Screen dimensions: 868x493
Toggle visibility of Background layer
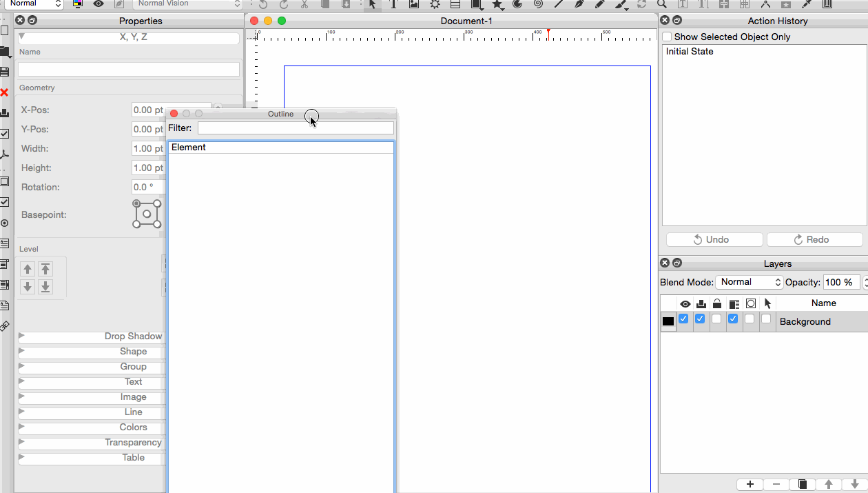click(683, 319)
